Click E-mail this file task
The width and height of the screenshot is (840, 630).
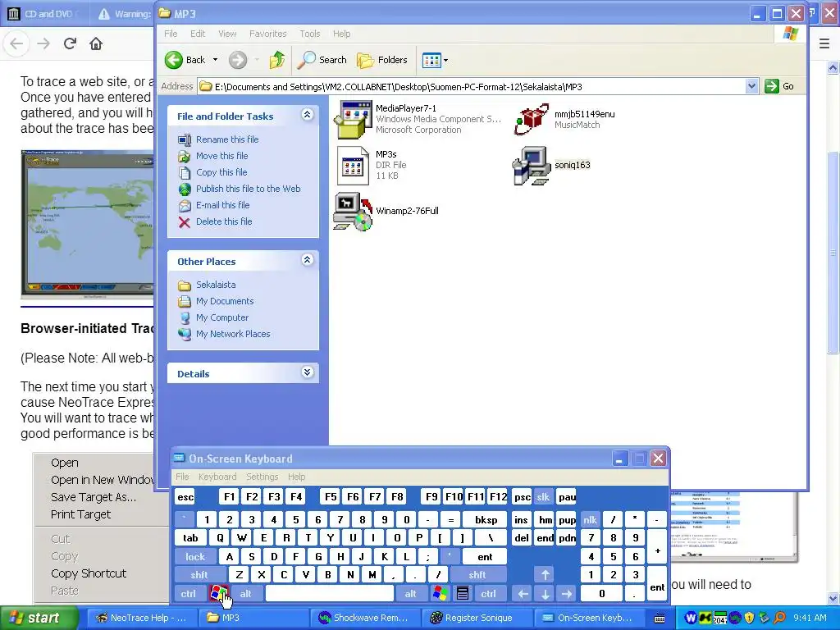pyautogui.click(x=223, y=205)
